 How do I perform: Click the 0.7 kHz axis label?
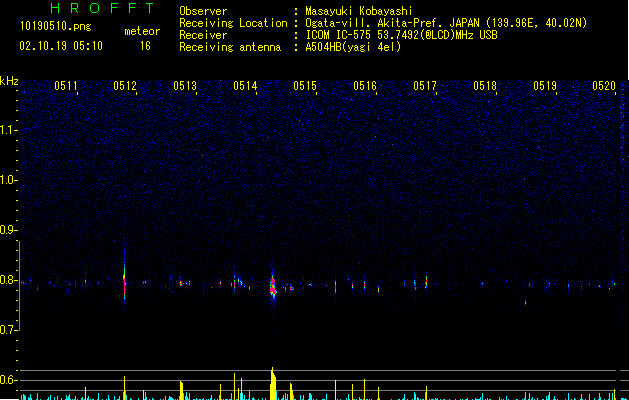[x=8, y=330]
